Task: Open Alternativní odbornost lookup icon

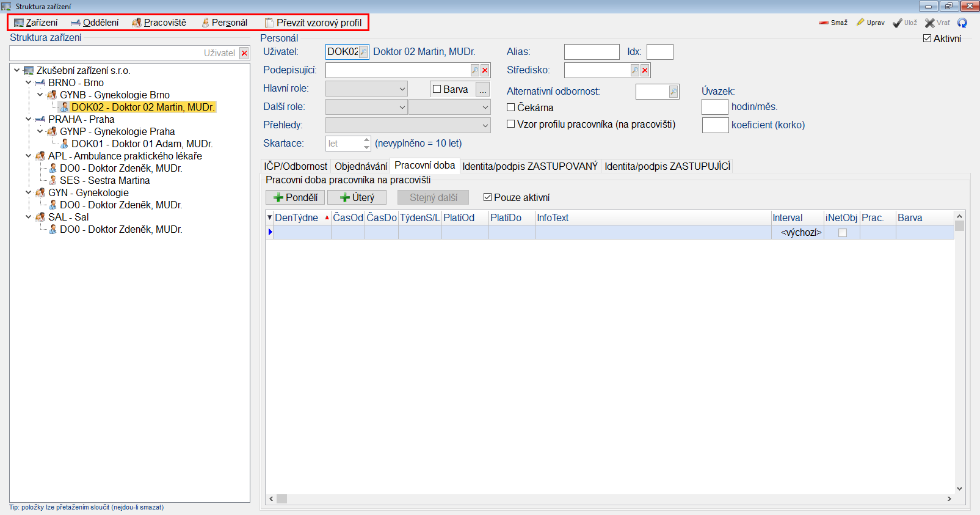Action: (673, 92)
